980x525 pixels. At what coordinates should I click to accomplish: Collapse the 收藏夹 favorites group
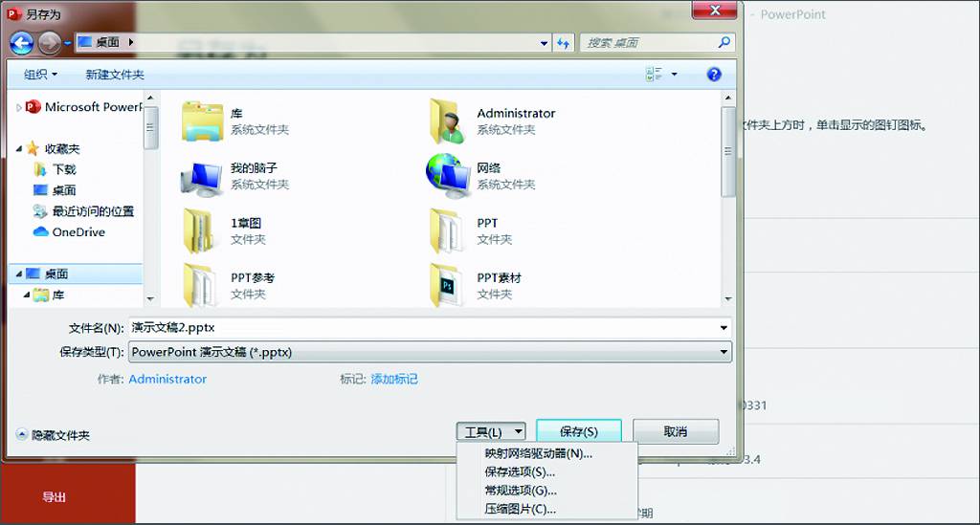click(x=19, y=148)
